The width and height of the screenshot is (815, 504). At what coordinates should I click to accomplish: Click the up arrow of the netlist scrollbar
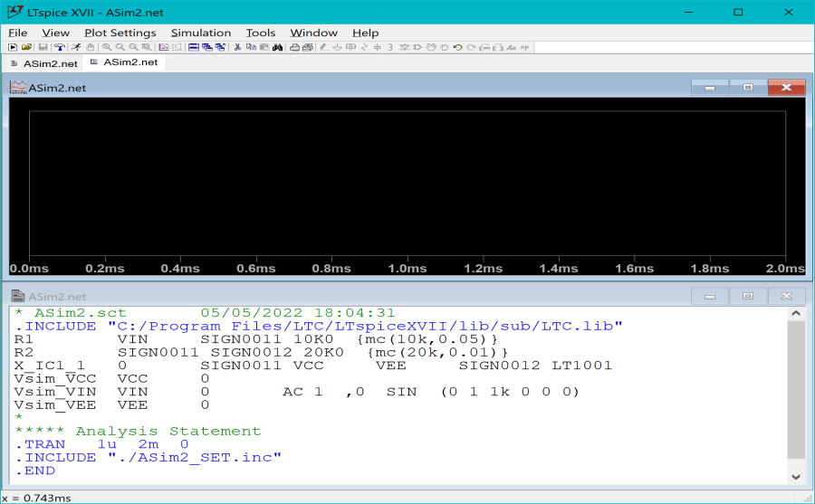[x=796, y=313]
